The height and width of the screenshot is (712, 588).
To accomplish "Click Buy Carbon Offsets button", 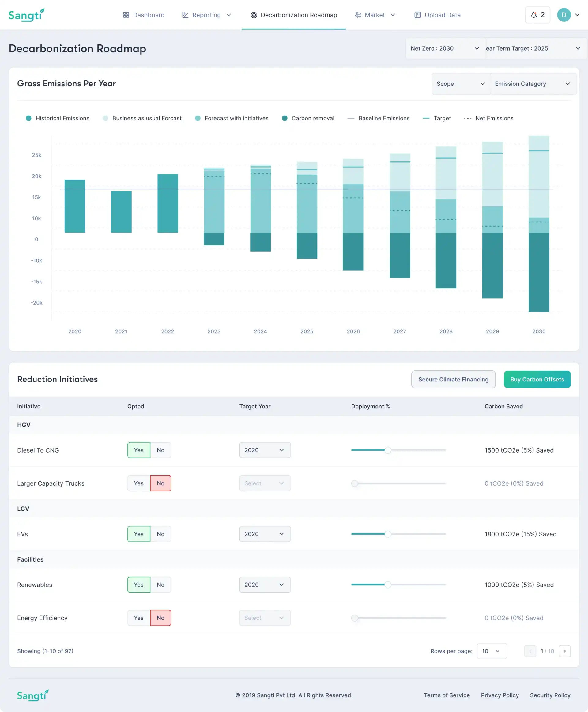I will [x=537, y=379].
